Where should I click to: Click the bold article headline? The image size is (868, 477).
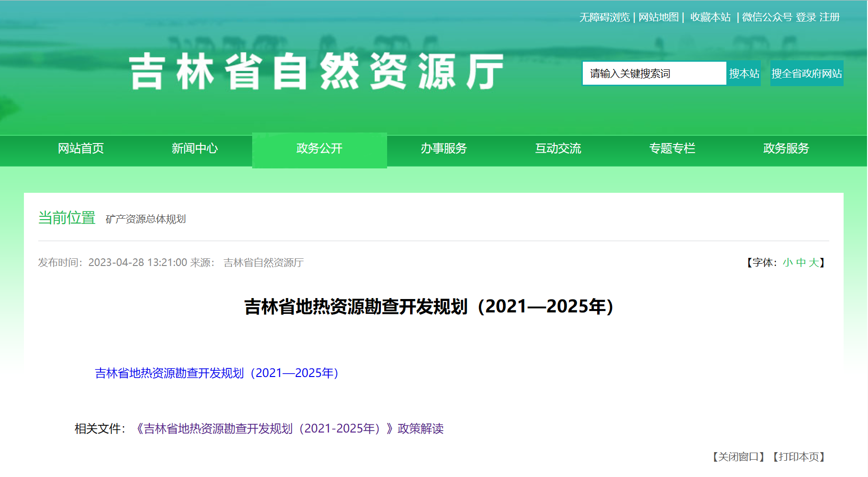click(429, 307)
